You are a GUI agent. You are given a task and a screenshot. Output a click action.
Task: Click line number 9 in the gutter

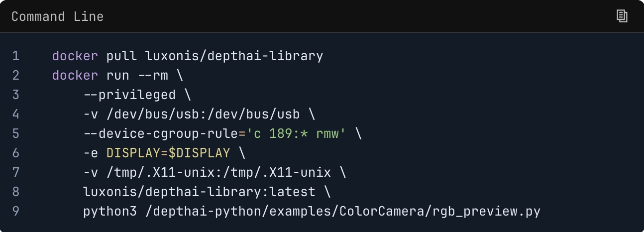(15, 211)
